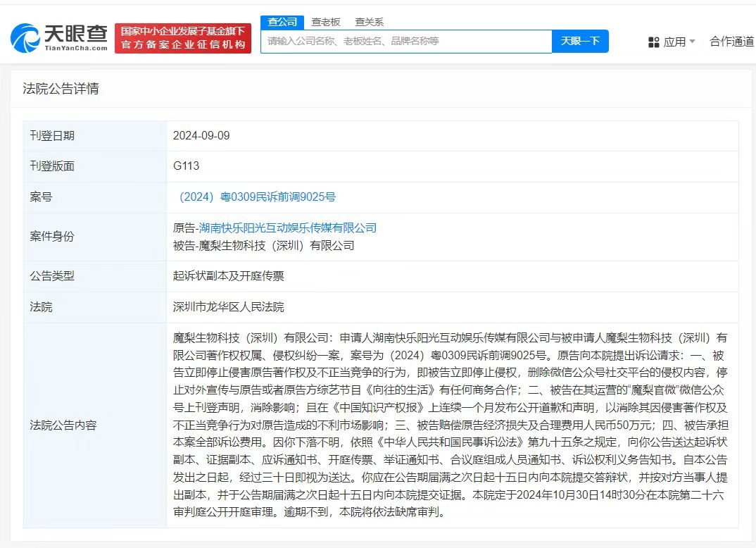
Task: Select the 刊登日期 row label
Action: pos(54,135)
